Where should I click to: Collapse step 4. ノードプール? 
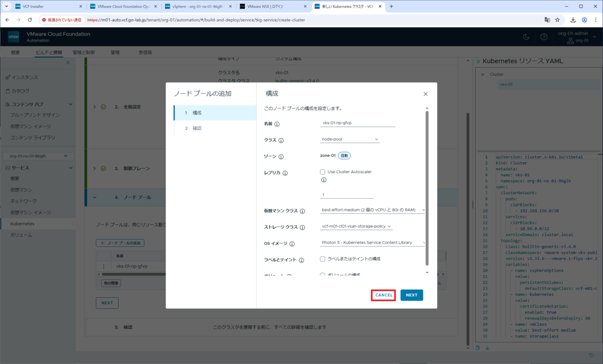click(x=94, y=198)
